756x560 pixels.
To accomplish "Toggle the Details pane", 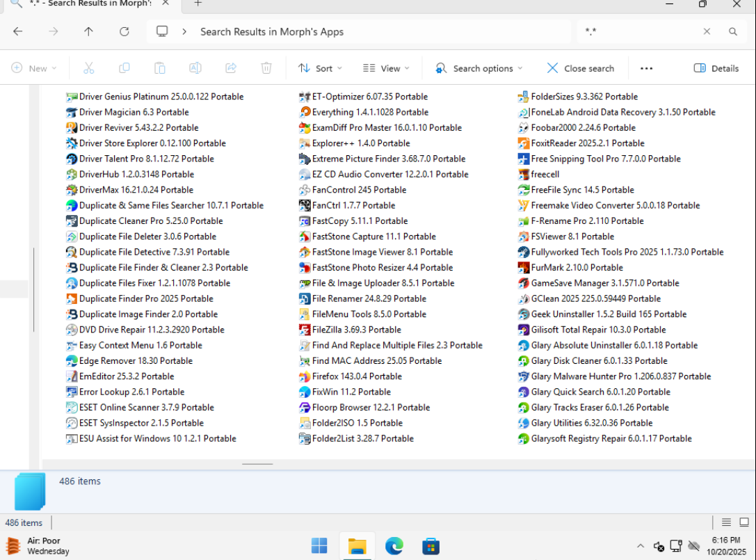I will [x=716, y=68].
